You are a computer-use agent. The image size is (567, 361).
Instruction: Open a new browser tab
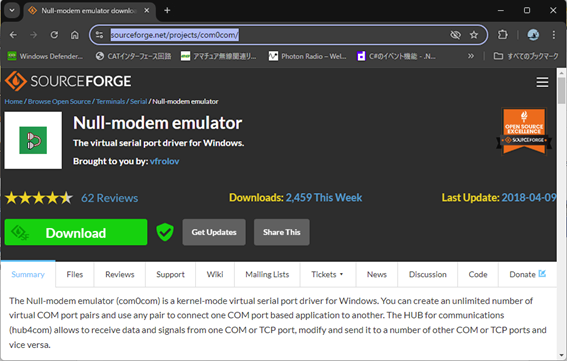[167, 10]
